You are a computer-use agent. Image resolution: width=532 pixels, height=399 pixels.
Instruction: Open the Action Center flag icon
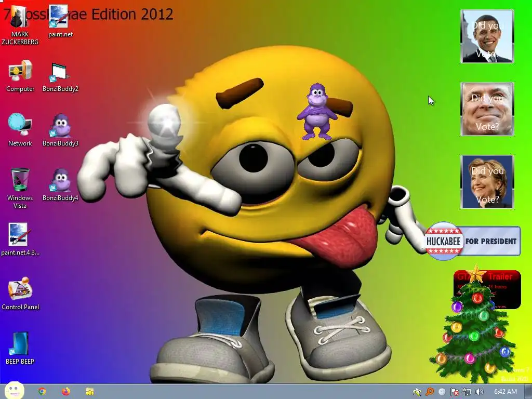pos(454,392)
